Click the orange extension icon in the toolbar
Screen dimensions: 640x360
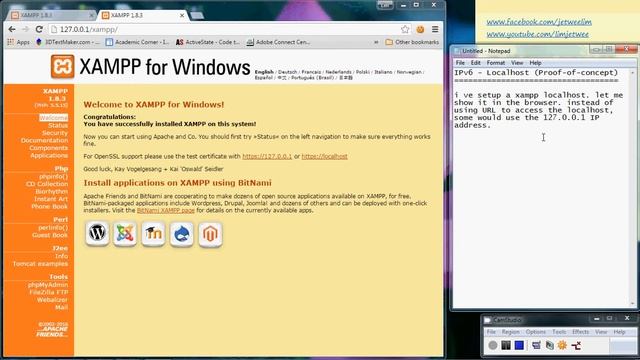tap(420, 29)
